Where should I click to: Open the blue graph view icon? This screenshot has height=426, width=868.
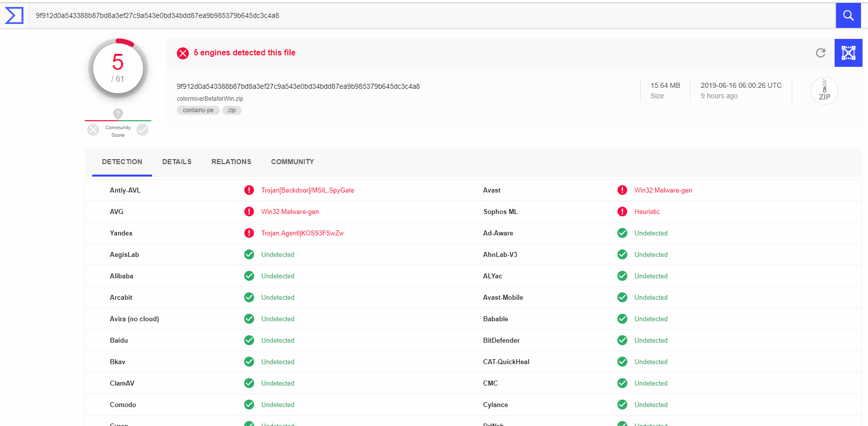[848, 53]
